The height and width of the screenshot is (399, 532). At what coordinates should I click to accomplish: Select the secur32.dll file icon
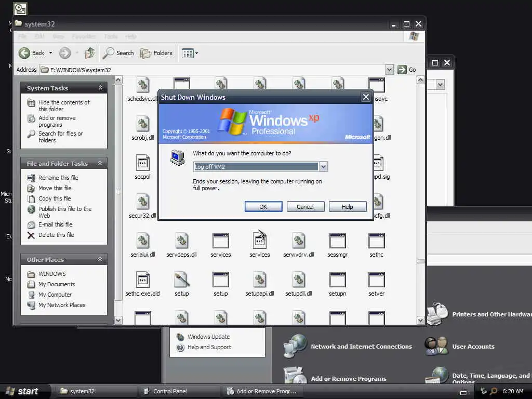[x=143, y=202]
